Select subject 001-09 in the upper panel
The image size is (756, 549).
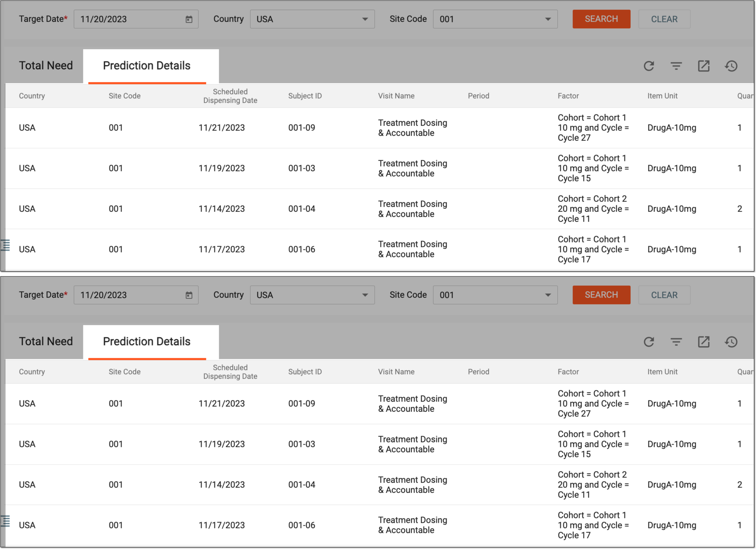point(302,128)
